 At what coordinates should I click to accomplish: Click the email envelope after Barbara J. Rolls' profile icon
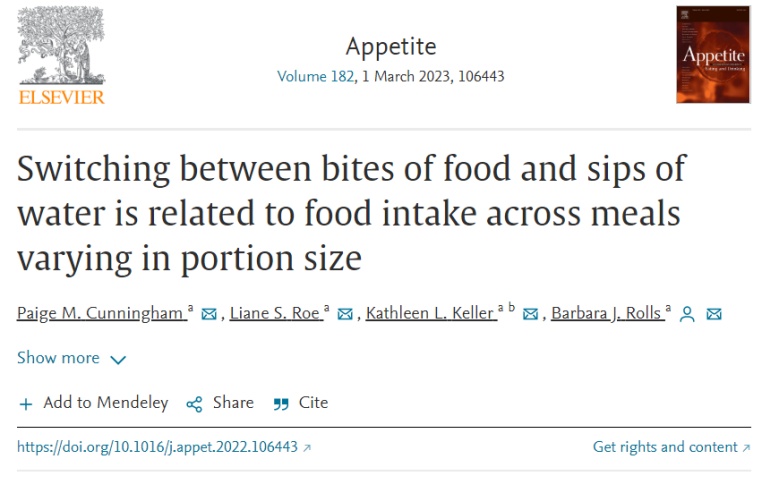pos(714,314)
